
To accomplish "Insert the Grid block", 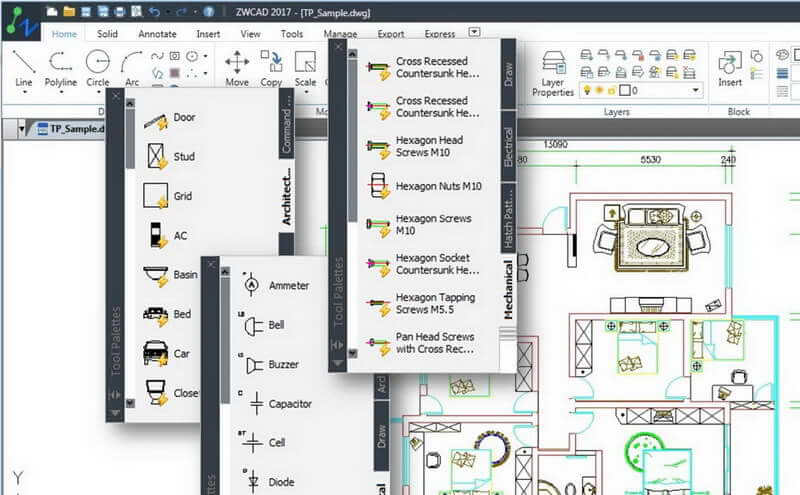I will (x=168, y=196).
